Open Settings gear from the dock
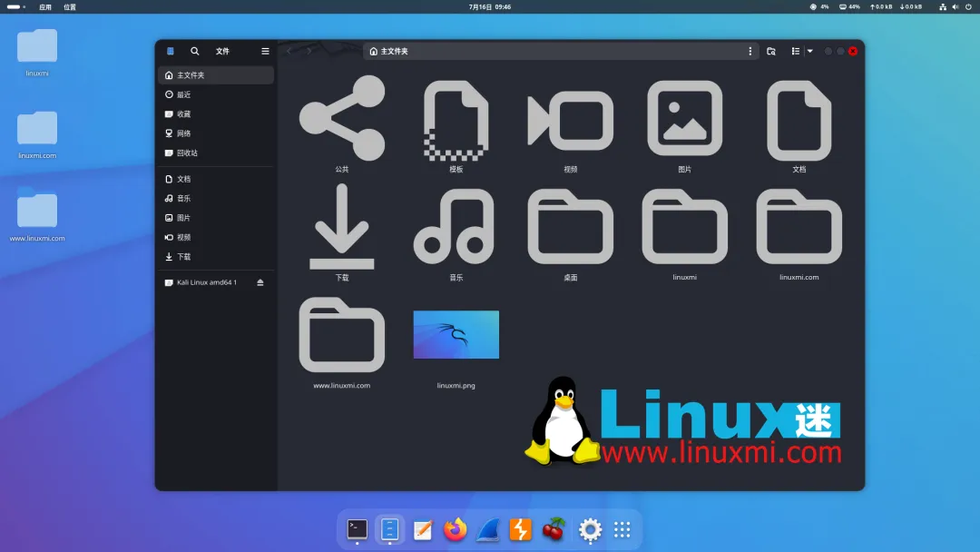980x552 pixels. click(x=590, y=529)
